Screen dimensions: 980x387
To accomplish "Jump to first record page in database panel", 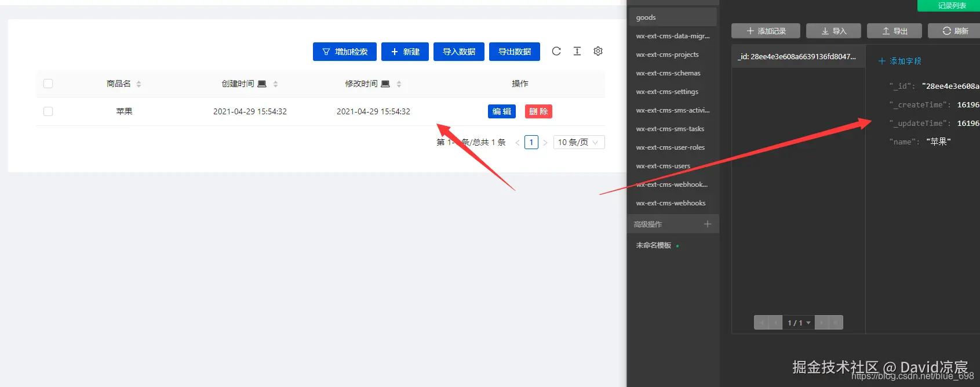I will pyautogui.click(x=761, y=323).
